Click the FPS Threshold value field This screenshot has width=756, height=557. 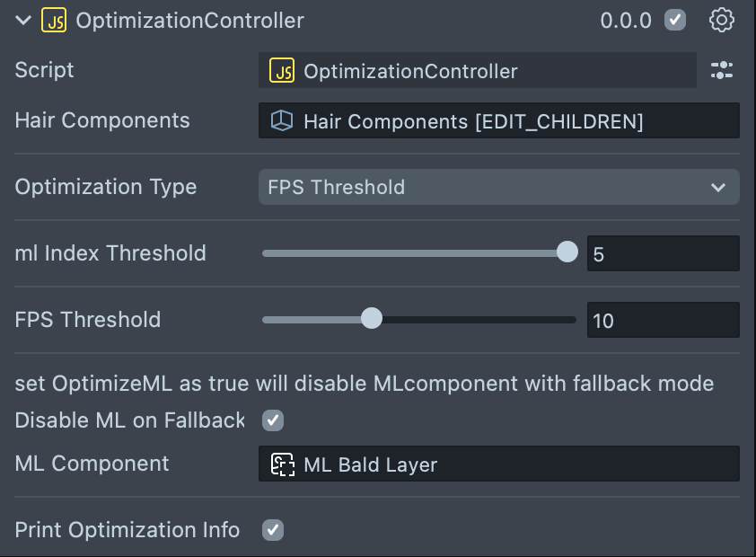(x=663, y=321)
